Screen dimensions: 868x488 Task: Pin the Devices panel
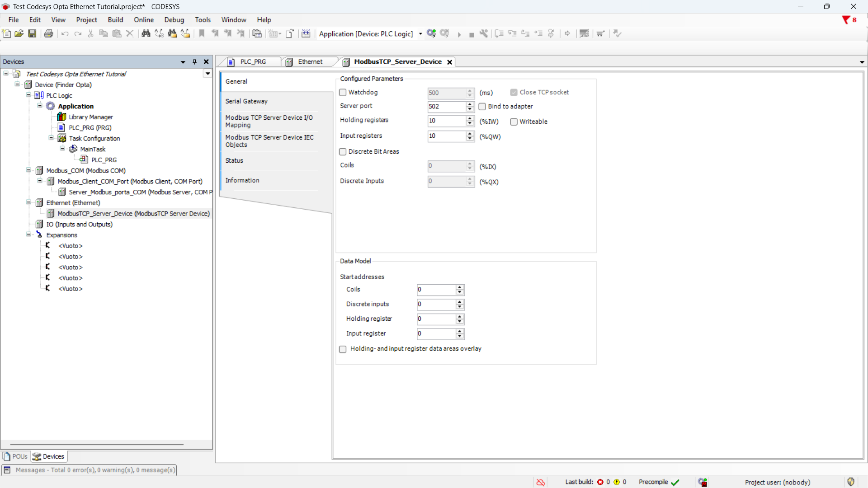195,62
